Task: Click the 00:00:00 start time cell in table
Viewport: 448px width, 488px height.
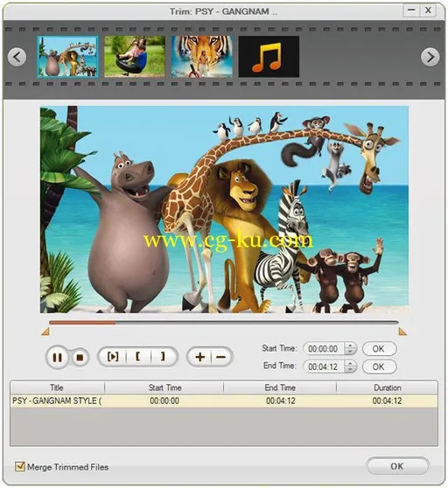Action: [x=164, y=401]
